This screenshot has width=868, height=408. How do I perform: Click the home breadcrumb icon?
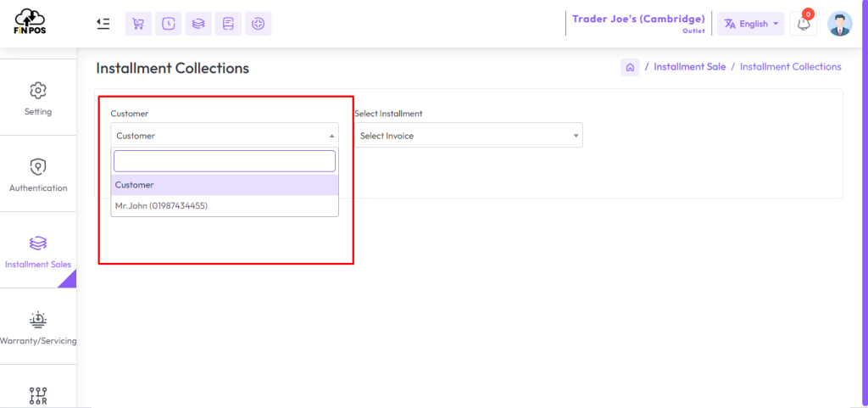[x=630, y=67]
